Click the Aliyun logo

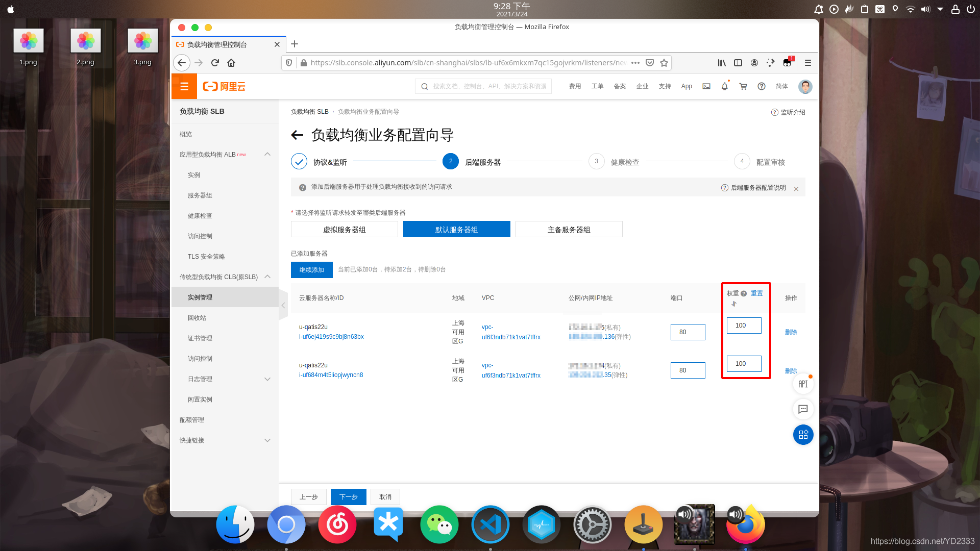pos(224,86)
